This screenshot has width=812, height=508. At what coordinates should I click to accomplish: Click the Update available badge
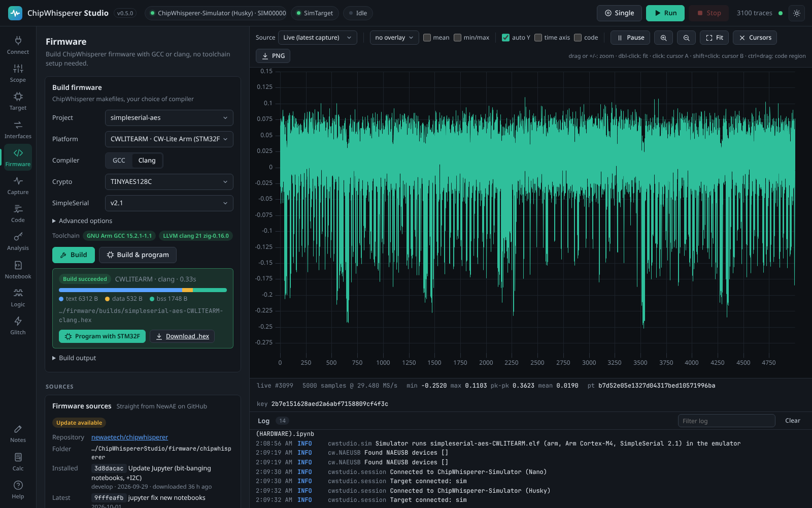(79, 423)
